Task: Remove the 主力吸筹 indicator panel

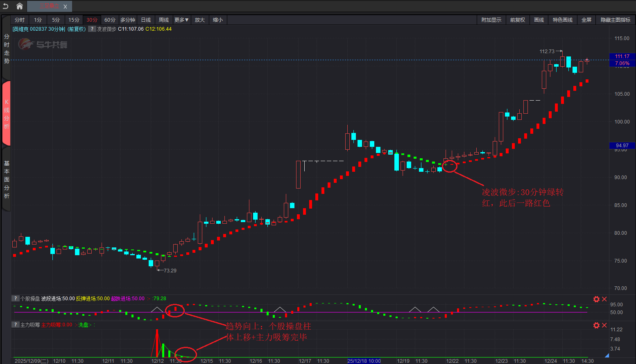Action: [x=604, y=325]
